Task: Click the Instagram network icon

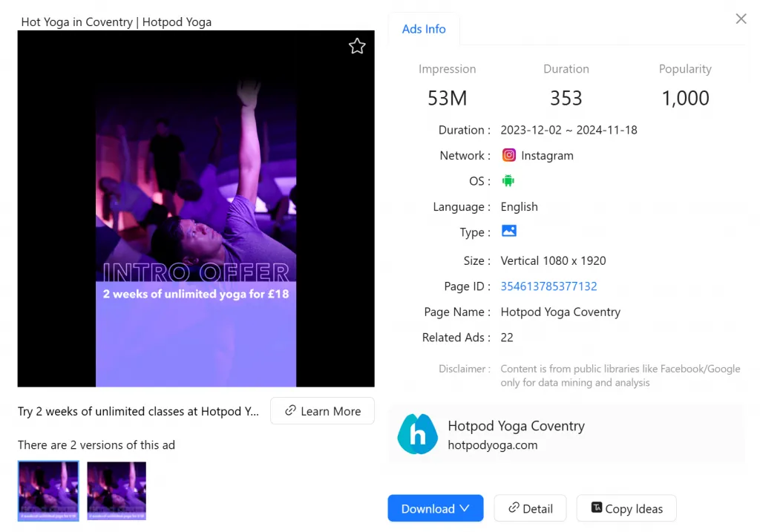Action: 508,155
